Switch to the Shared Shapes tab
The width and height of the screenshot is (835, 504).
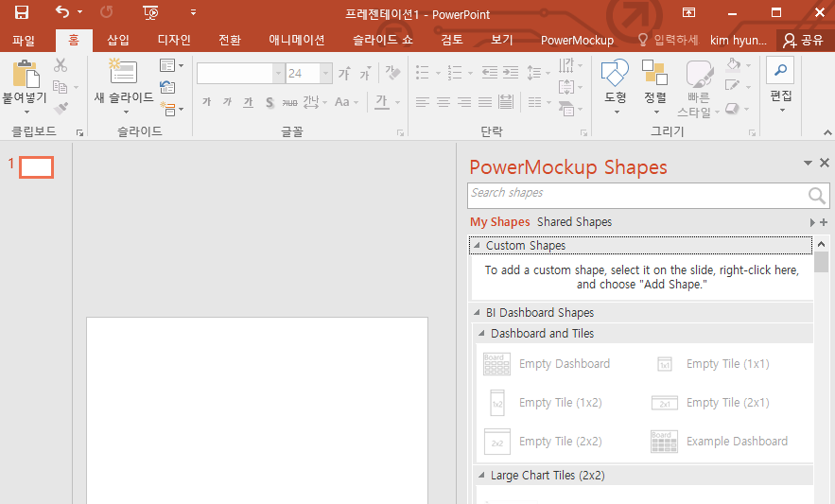[574, 221]
